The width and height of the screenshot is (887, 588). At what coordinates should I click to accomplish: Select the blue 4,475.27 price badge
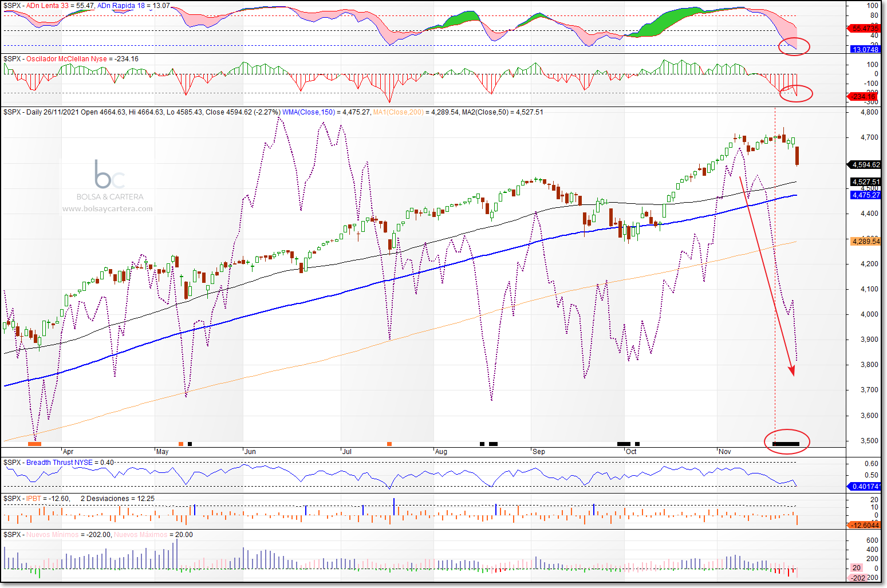(x=866, y=195)
